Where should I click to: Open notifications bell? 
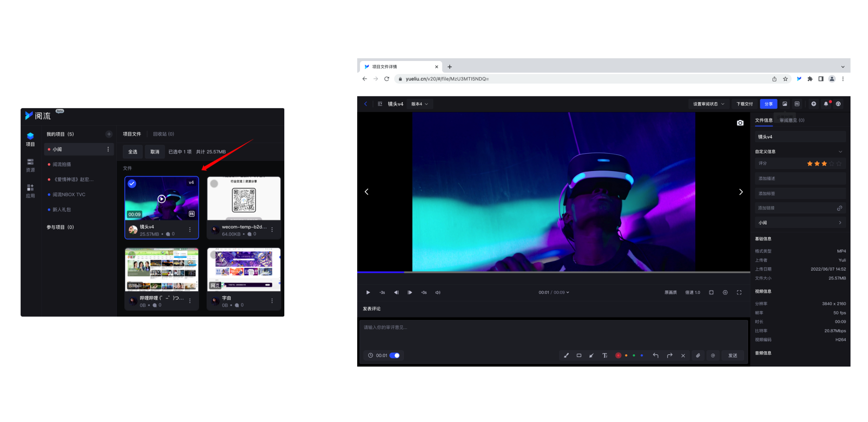click(826, 104)
